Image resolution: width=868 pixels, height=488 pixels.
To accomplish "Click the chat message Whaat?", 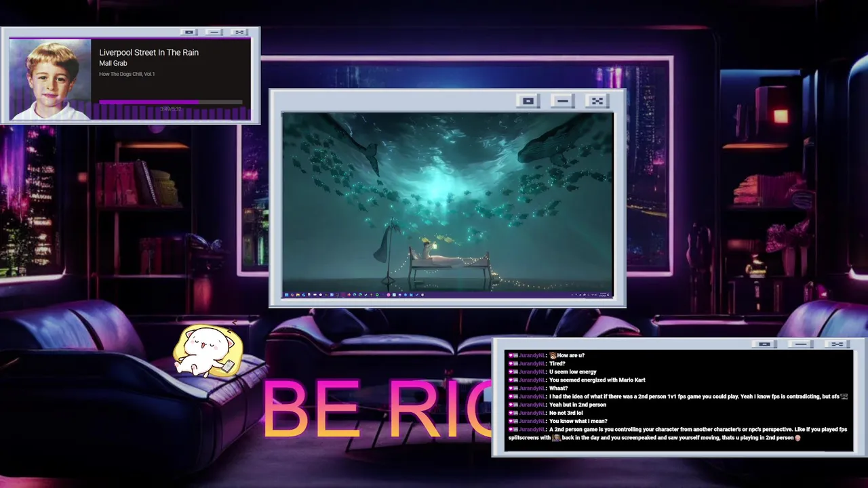I will [x=559, y=388].
